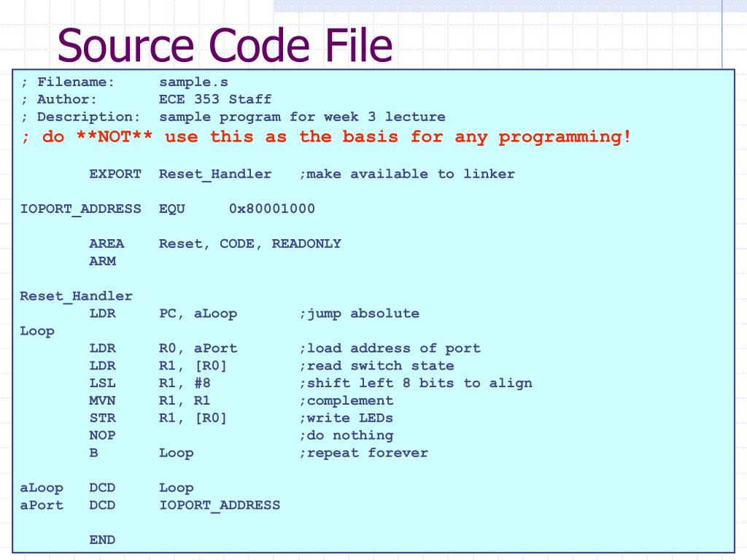Click the red 'do **NOT** use this' warning line

pos(326,137)
